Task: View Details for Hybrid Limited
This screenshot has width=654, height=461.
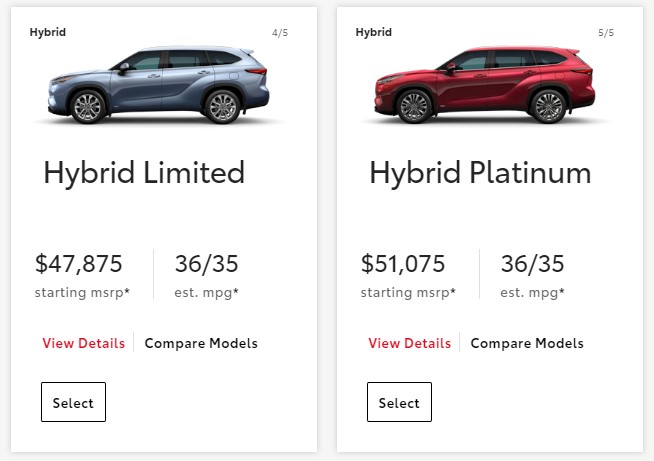Action: [x=83, y=343]
